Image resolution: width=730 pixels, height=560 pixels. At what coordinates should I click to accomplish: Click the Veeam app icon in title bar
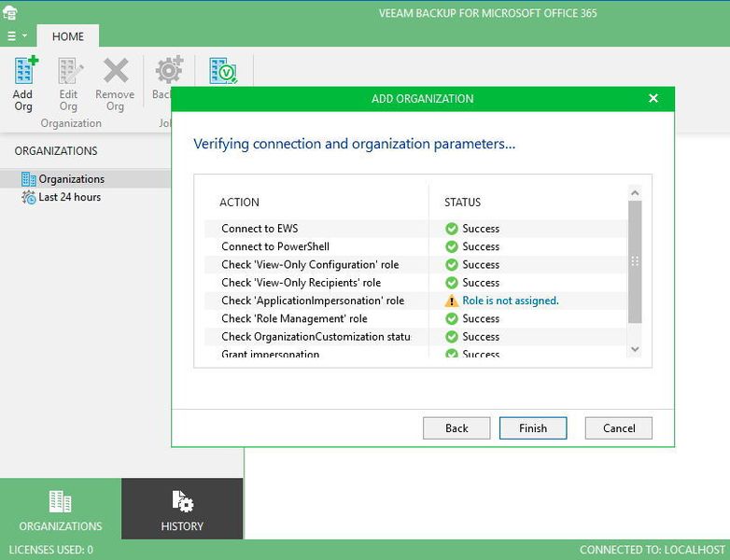coord(10,12)
